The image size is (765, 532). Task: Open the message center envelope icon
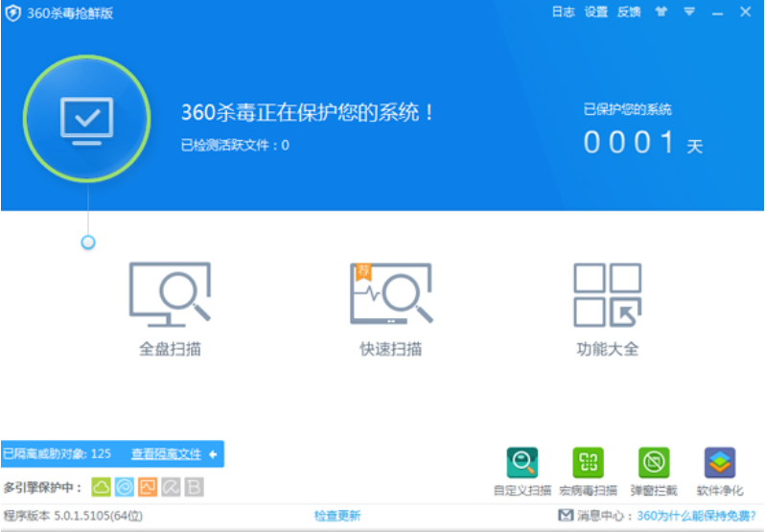(x=566, y=515)
